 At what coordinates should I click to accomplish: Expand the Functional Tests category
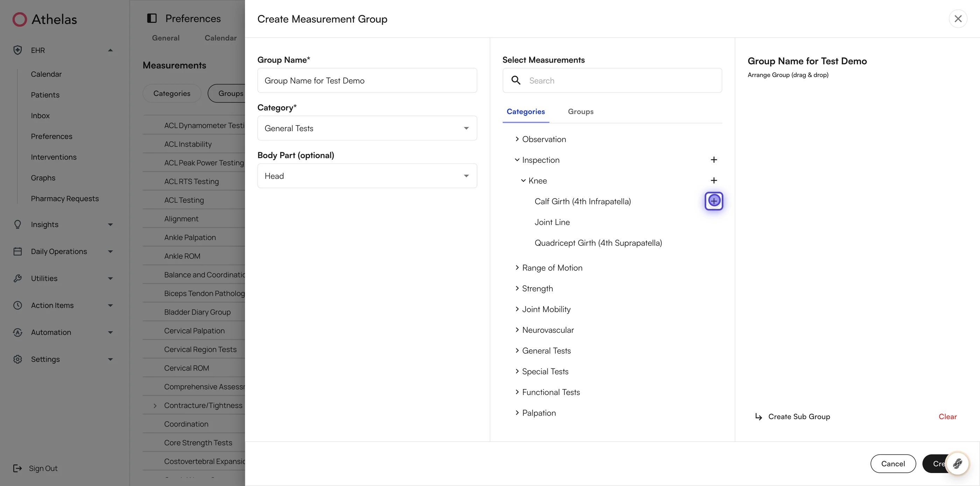point(517,392)
